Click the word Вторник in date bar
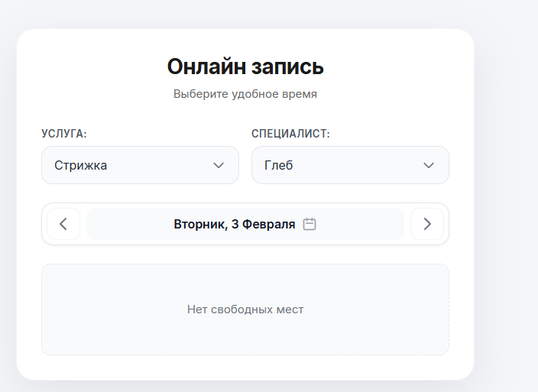Image resolution: width=538 pixels, height=392 pixels. 199,224
